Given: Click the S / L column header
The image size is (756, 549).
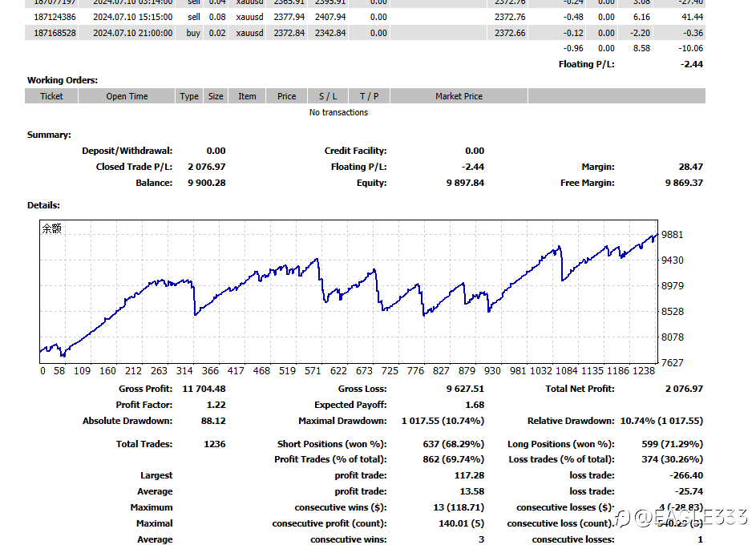Looking at the screenshot, I should [x=328, y=96].
